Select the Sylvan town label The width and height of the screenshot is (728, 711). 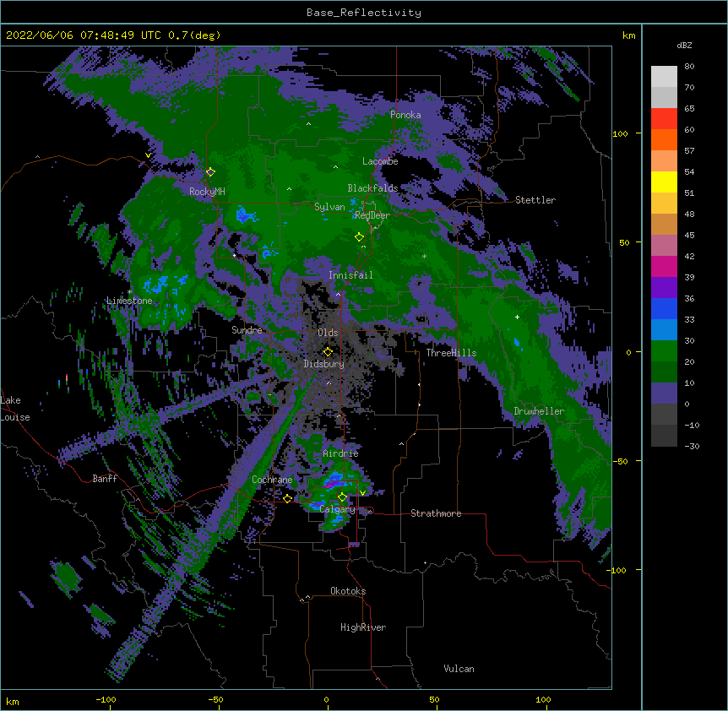click(329, 207)
